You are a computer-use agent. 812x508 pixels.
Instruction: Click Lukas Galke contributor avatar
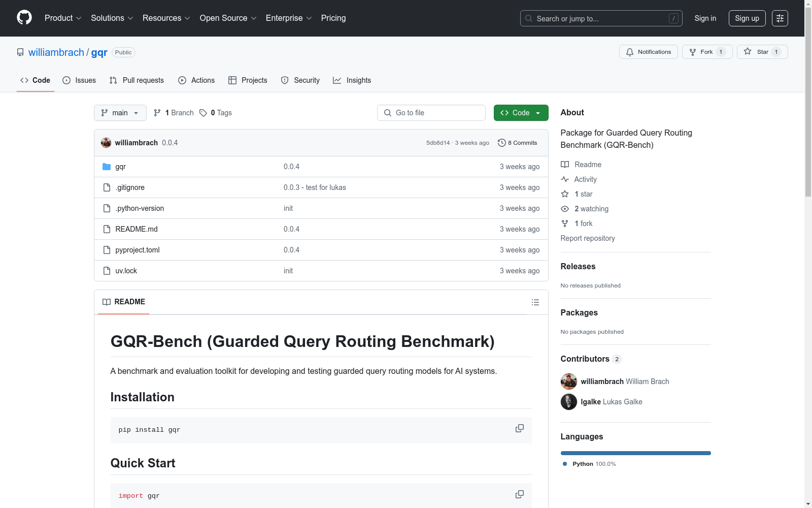pyautogui.click(x=569, y=402)
